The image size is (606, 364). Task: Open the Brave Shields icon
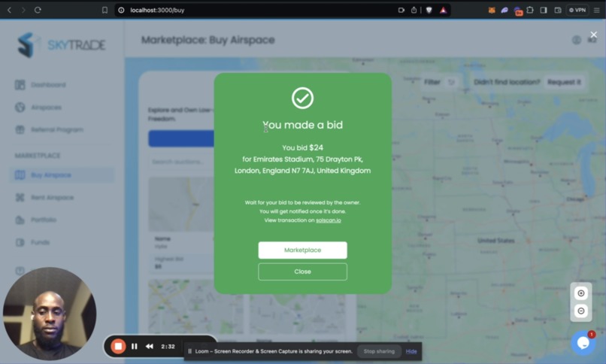(x=429, y=10)
